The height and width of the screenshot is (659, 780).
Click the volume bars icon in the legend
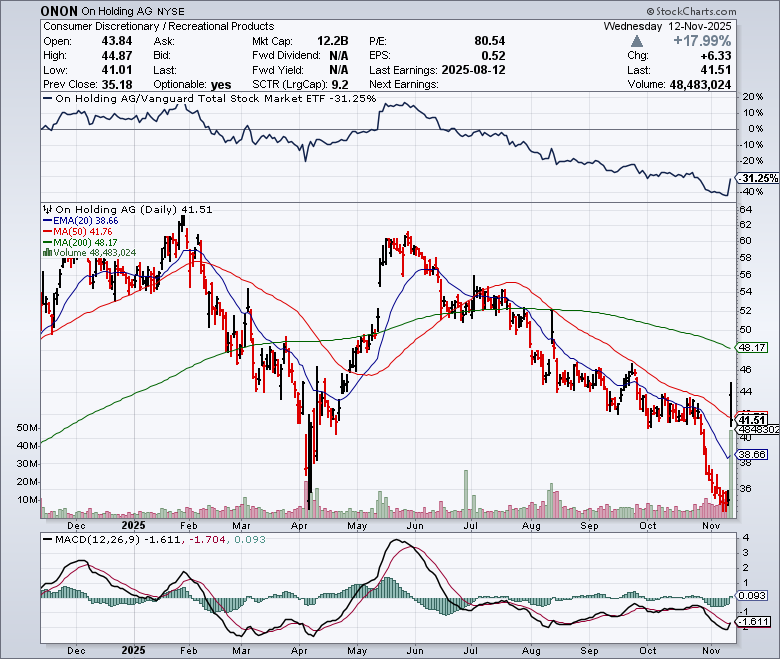point(47,253)
